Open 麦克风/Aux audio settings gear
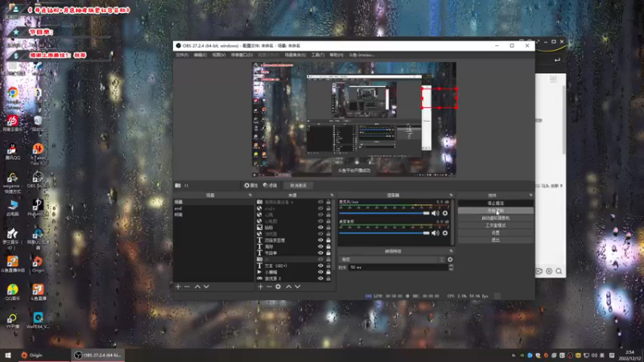644x362 pixels. (445, 213)
